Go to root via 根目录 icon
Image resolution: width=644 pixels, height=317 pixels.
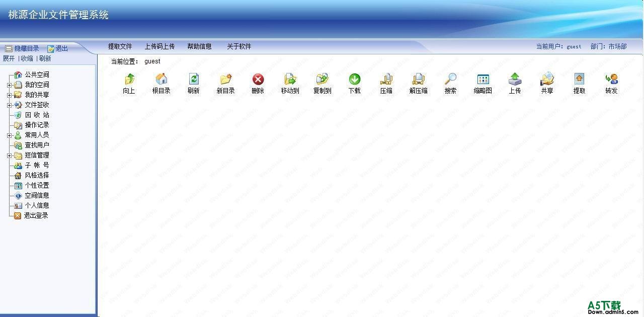(x=162, y=79)
